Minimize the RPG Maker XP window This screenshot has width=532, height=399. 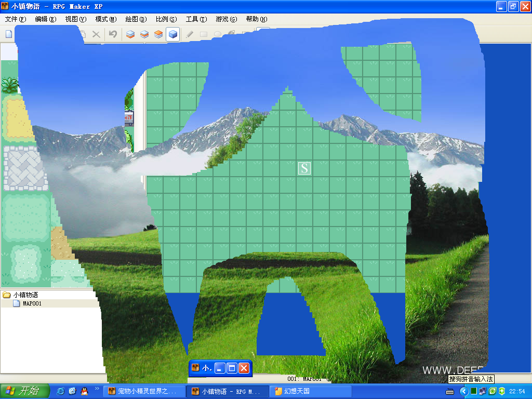[x=501, y=6]
